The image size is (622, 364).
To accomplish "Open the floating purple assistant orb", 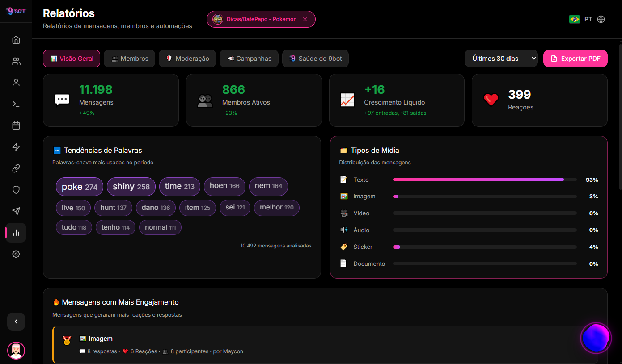I will 596,338.
